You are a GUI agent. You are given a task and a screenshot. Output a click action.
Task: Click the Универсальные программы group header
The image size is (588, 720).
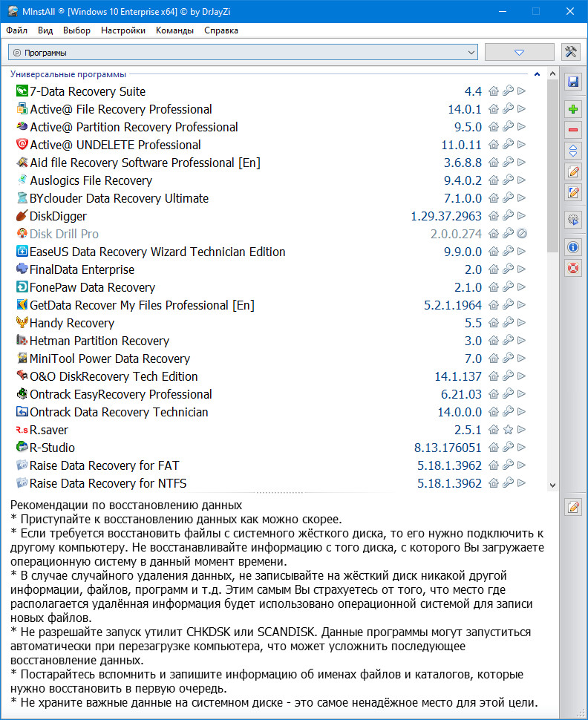point(68,74)
